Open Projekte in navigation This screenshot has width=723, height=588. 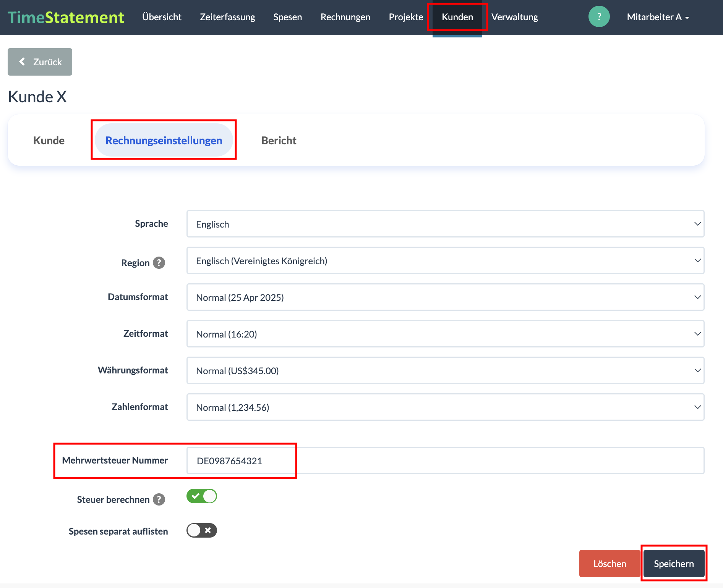[406, 17]
